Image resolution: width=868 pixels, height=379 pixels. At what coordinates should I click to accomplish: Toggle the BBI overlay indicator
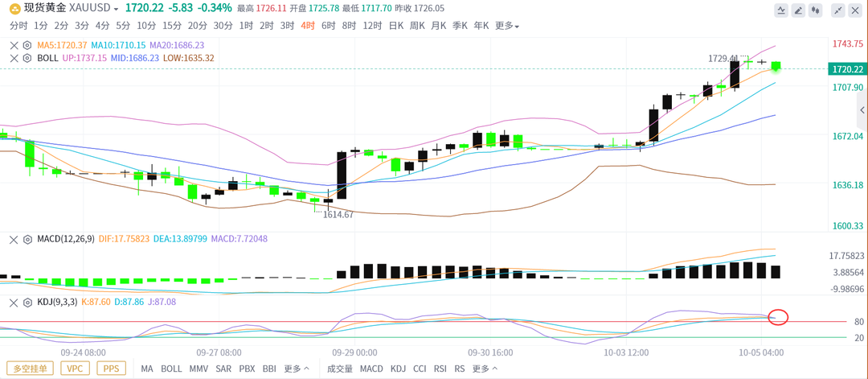pyautogui.click(x=269, y=369)
